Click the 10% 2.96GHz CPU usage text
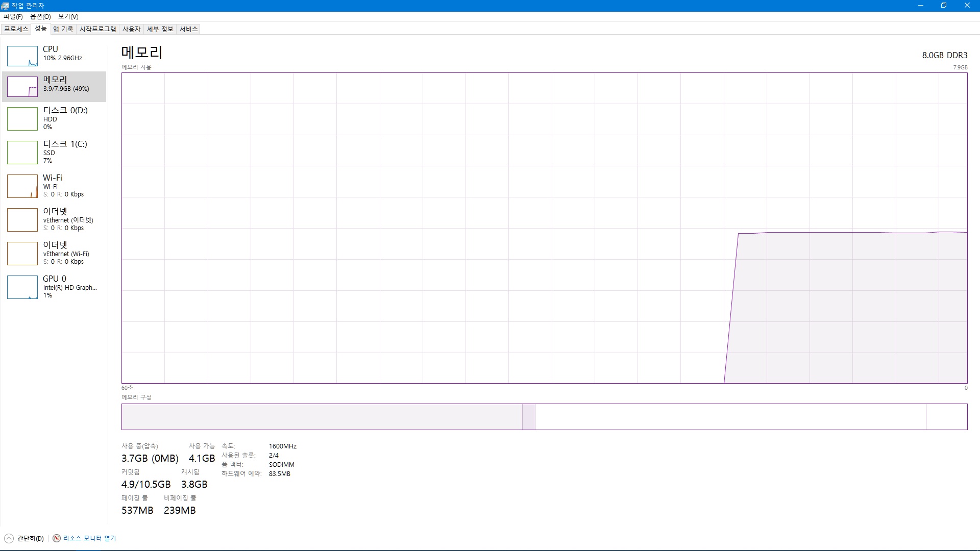Image resolution: width=980 pixels, height=551 pixels. 63,58
